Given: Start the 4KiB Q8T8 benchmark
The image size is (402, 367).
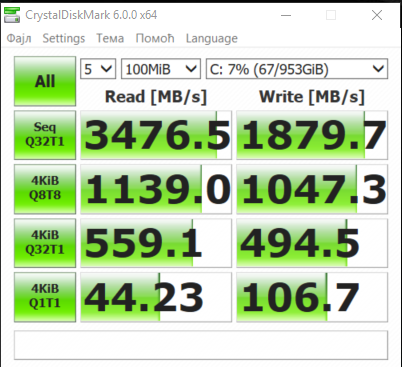Looking at the screenshot, I should point(45,189).
